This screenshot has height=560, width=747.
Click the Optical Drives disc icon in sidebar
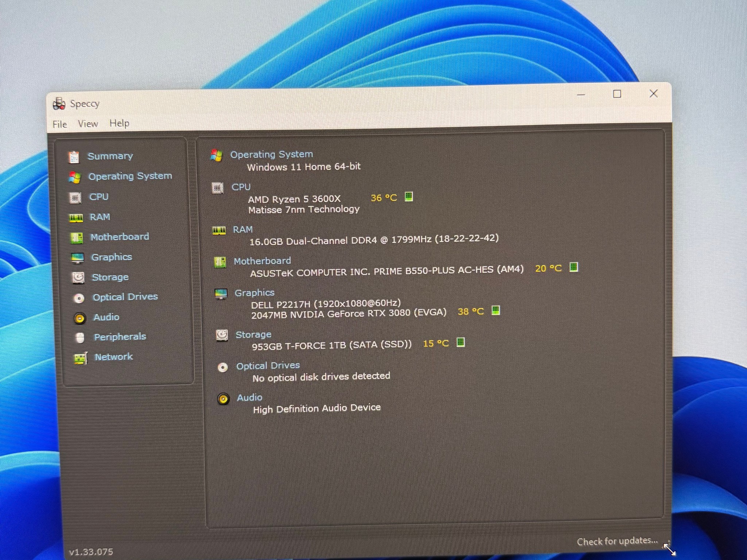[79, 298]
